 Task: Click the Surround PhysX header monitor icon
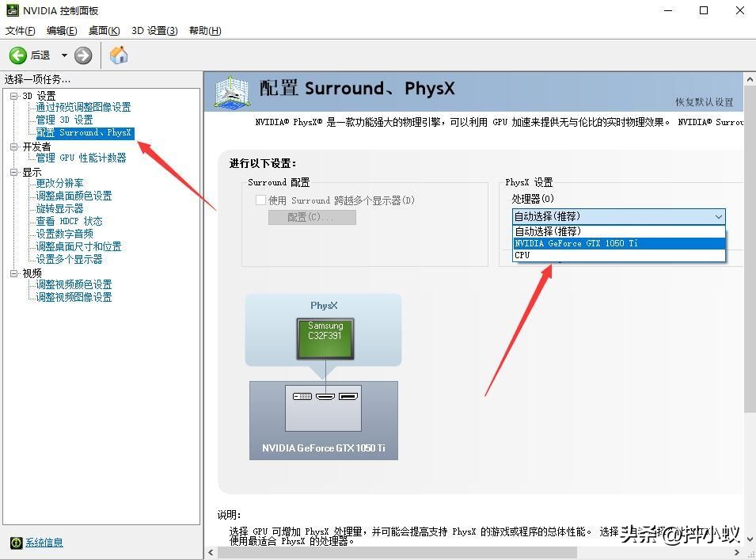pos(230,92)
